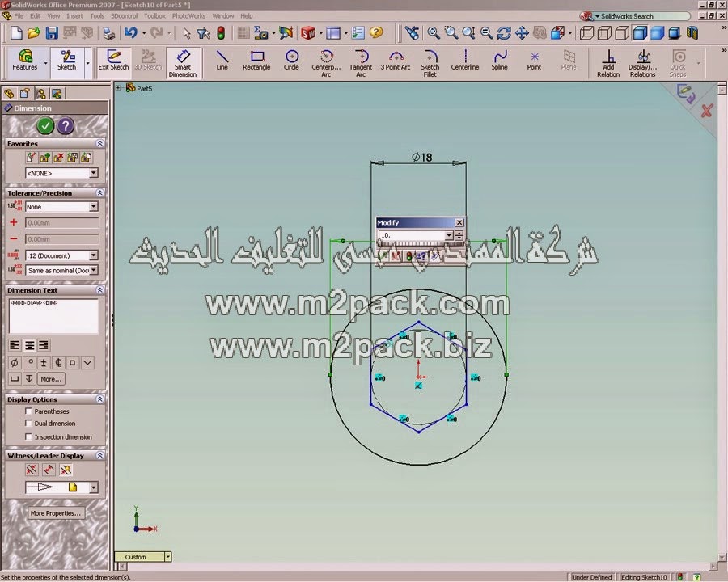
Task: Click the Modify value field showing 10.
Action: click(x=412, y=235)
